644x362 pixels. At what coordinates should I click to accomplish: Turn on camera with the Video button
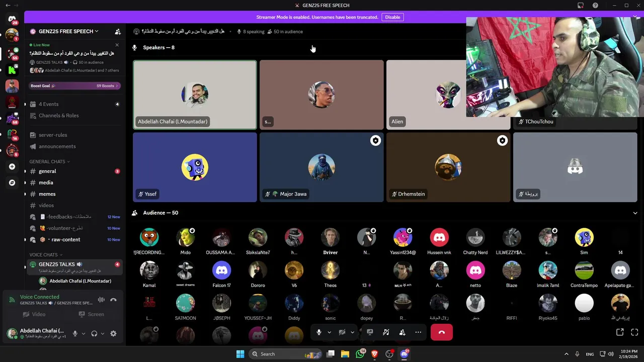coord(34,314)
